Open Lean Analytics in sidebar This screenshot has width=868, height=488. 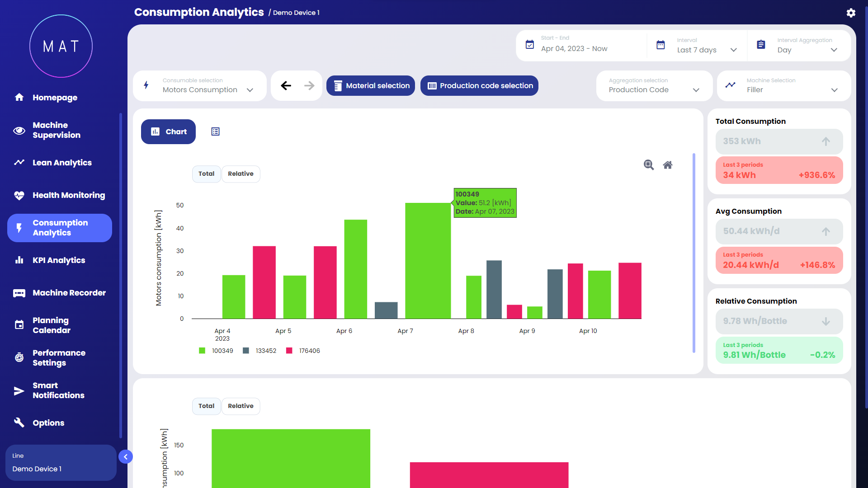point(62,163)
